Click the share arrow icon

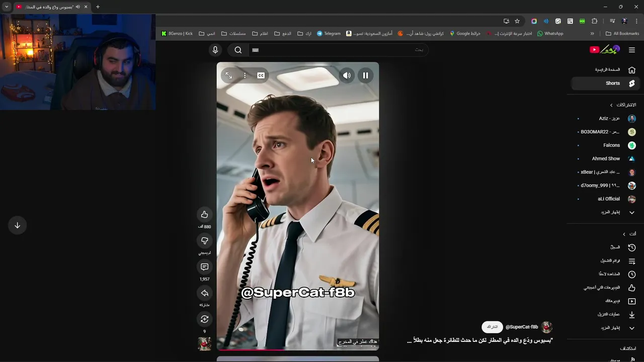click(204, 293)
